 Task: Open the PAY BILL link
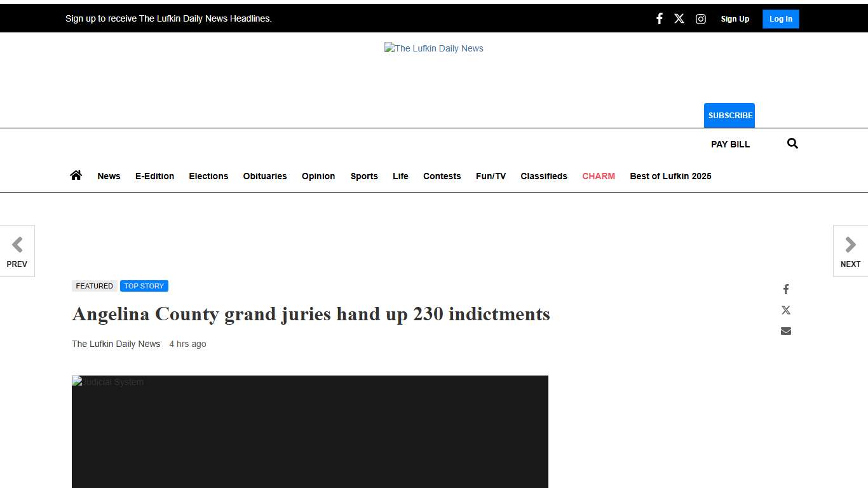point(730,144)
